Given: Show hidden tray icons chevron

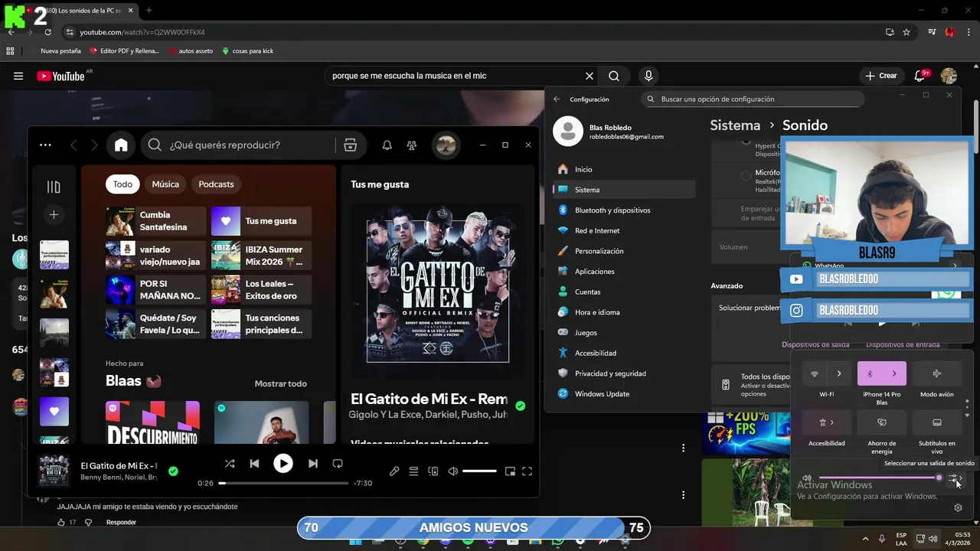Looking at the screenshot, I should coord(867,539).
